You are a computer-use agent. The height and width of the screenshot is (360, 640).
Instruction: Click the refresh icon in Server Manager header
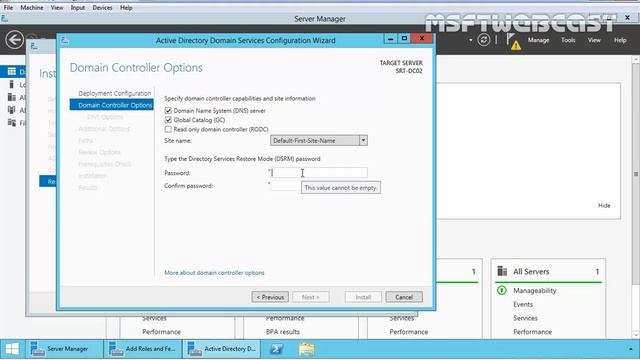click(484, 40)
